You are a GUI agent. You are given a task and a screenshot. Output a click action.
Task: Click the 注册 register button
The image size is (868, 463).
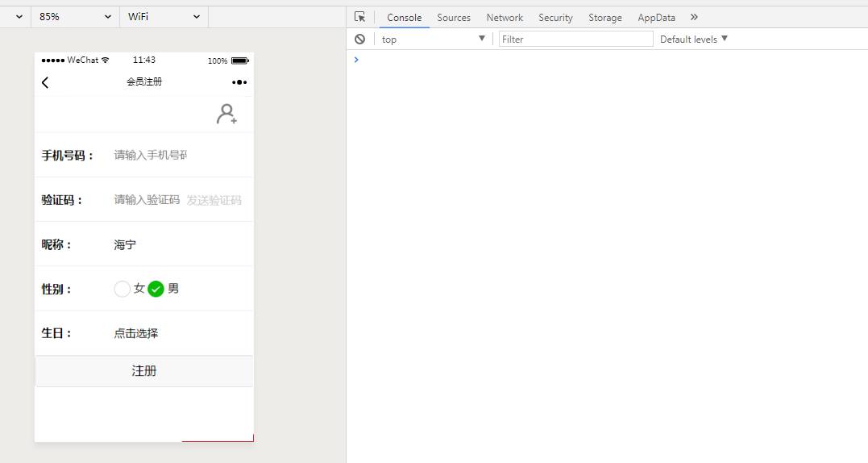click(144, 371)
